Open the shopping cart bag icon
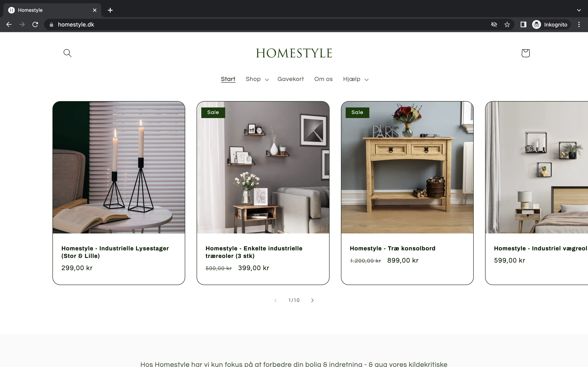The height and width of the screenshot is (367, 588). 526,53
